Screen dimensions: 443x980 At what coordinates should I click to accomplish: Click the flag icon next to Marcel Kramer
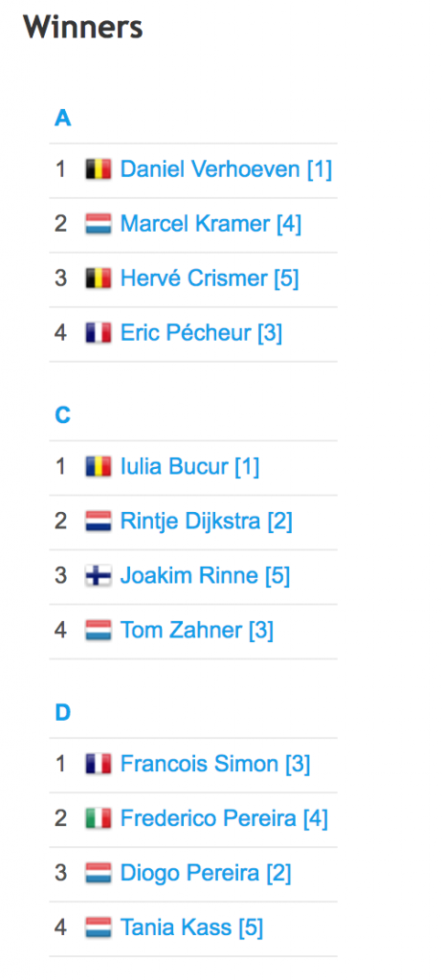point(99,224)
